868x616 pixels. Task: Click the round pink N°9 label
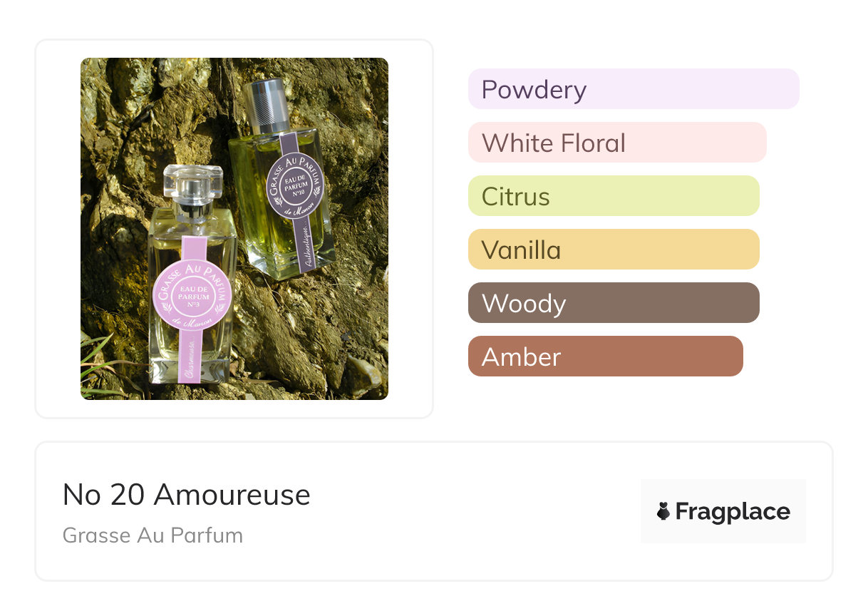(192, 294)
